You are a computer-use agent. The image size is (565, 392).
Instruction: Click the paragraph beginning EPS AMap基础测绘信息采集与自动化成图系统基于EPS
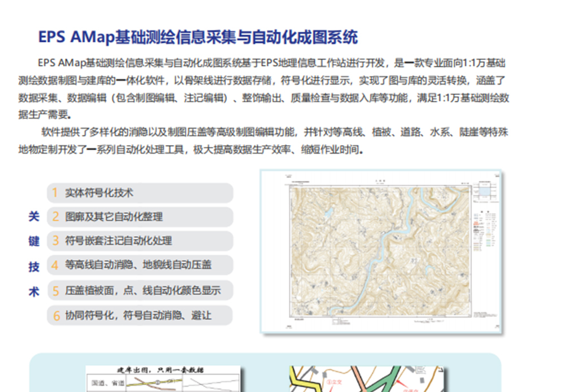coord(263,89)
